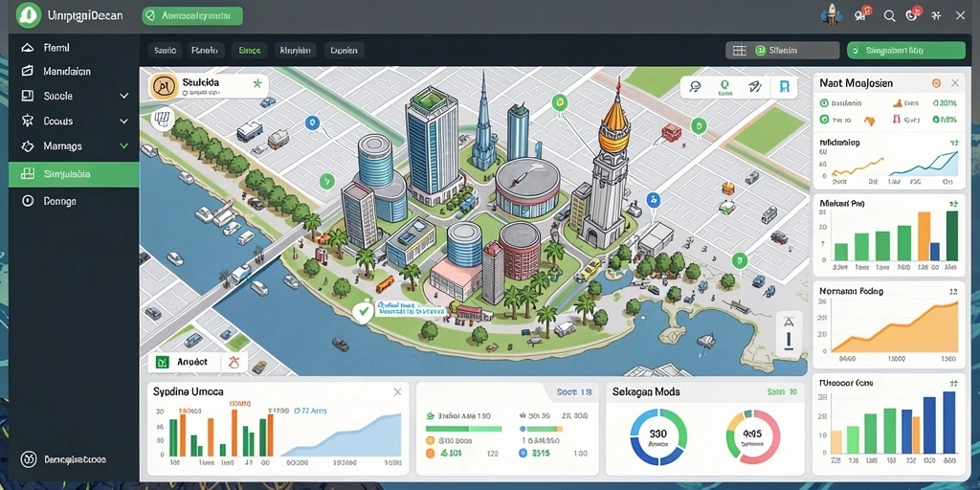Click the green button in the title bar
The width and height of the screenshot is (980, 490).
click(x=191, y=15)
